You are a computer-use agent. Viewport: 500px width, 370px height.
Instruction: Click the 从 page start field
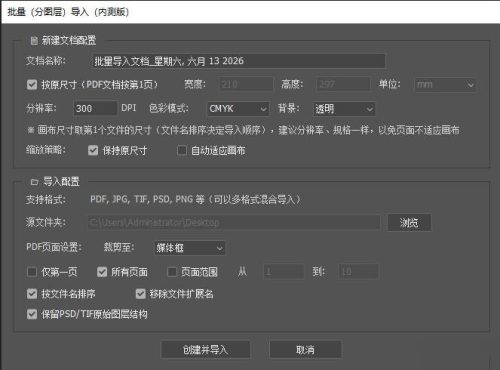(x=284, y=272)
